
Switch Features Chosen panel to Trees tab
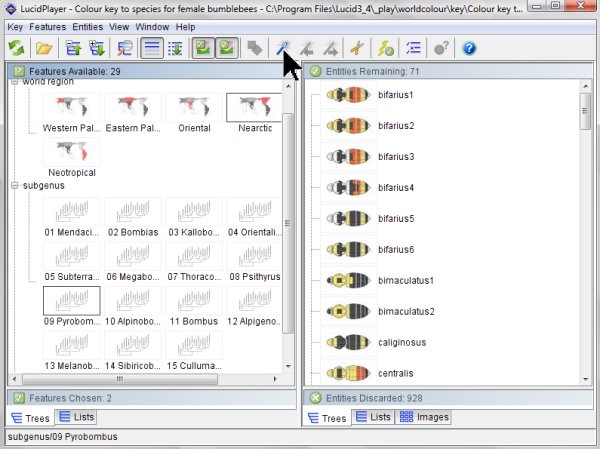(x=31, y=418)
